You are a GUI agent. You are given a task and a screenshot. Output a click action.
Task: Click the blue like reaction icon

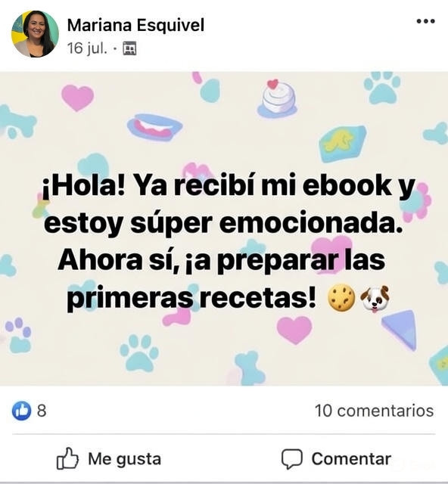pyautogui.click(x=22, y=411)
